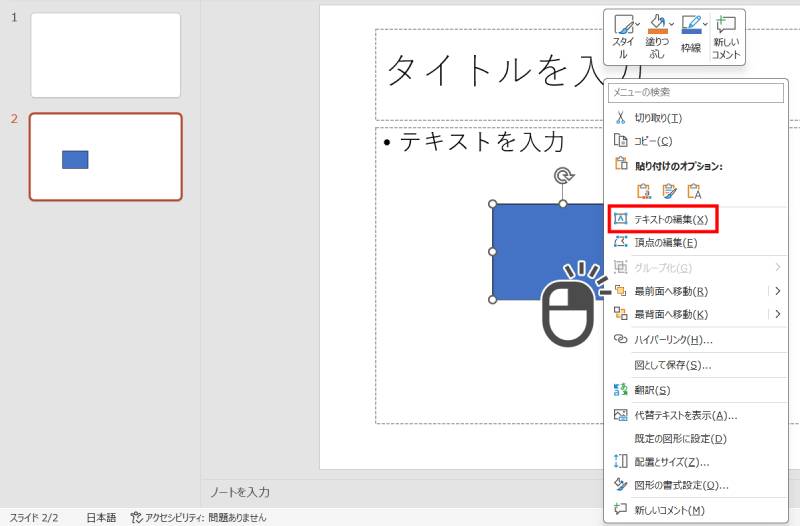Viewport: 800px width, 526px height.
Task: Choose Translate (翻訳) menu item
Action: pos(696,390)
